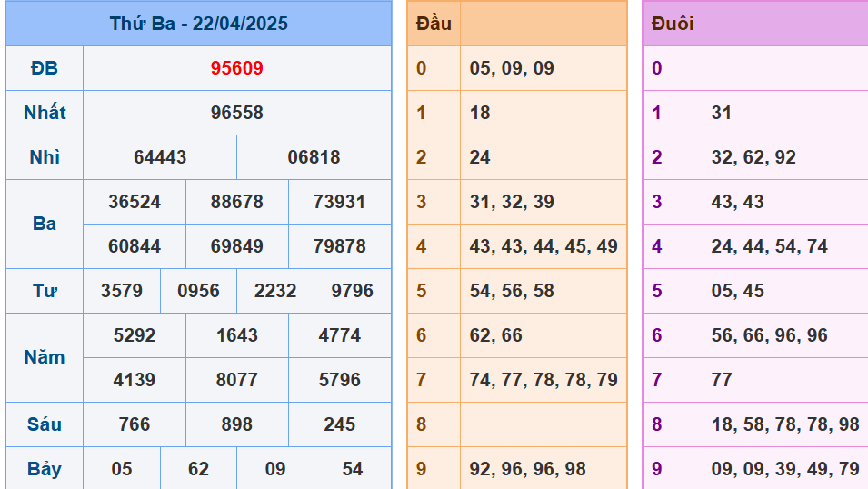Click Đuôi row 3 values 43, 43
The width and height of the screenshot is (868, 489).
point(737,202)
